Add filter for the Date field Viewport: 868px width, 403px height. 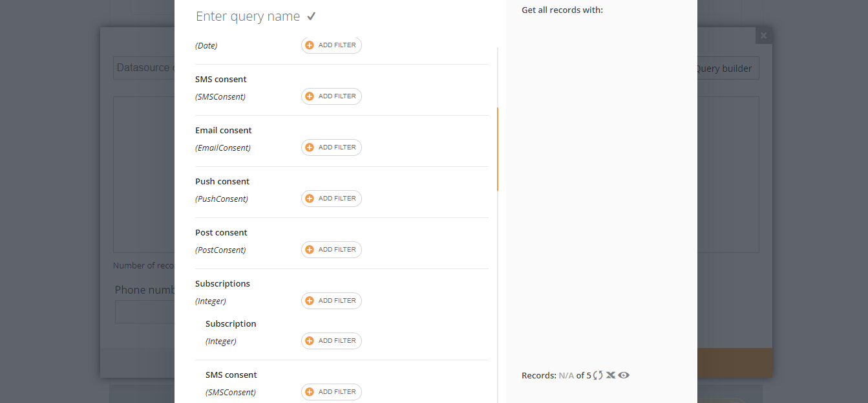[331, 45]
